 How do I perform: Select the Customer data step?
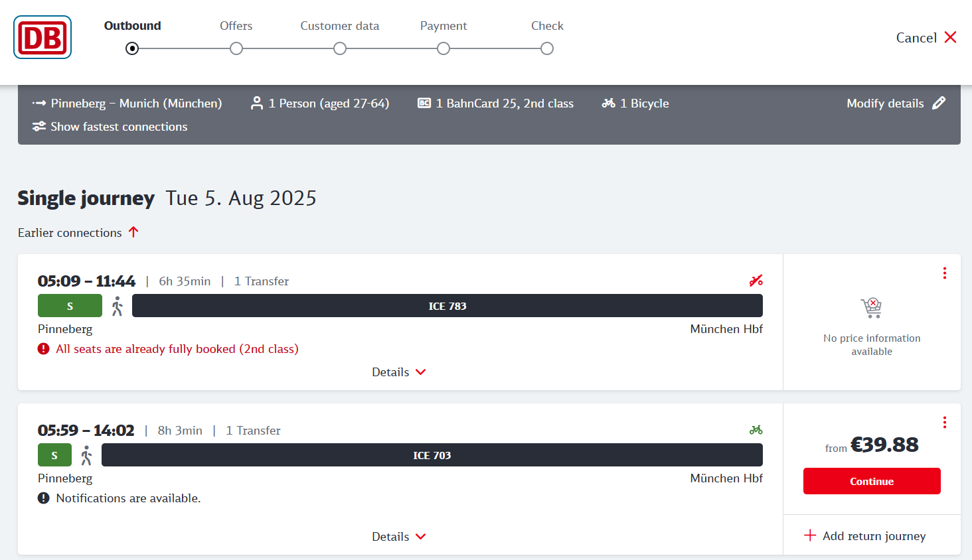tap(340, 48)
